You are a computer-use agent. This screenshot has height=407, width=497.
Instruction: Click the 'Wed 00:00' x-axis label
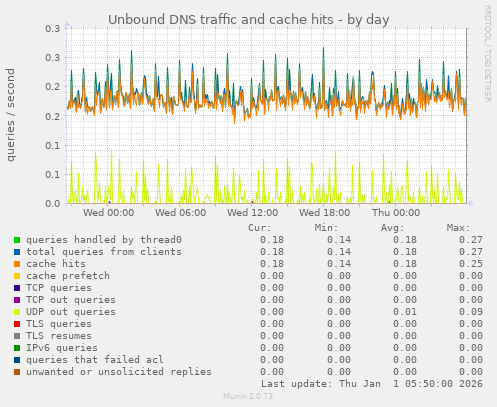point(109,213)
